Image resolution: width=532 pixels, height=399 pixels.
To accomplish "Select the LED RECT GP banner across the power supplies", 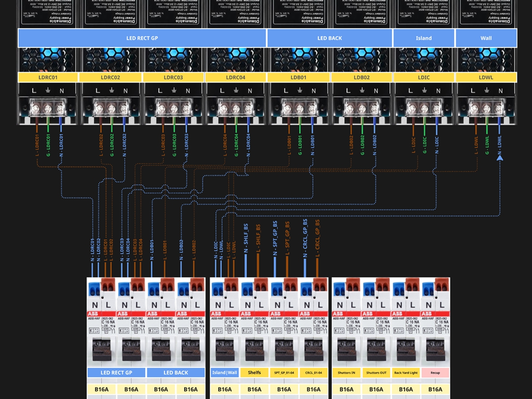I will coord(142,38).
